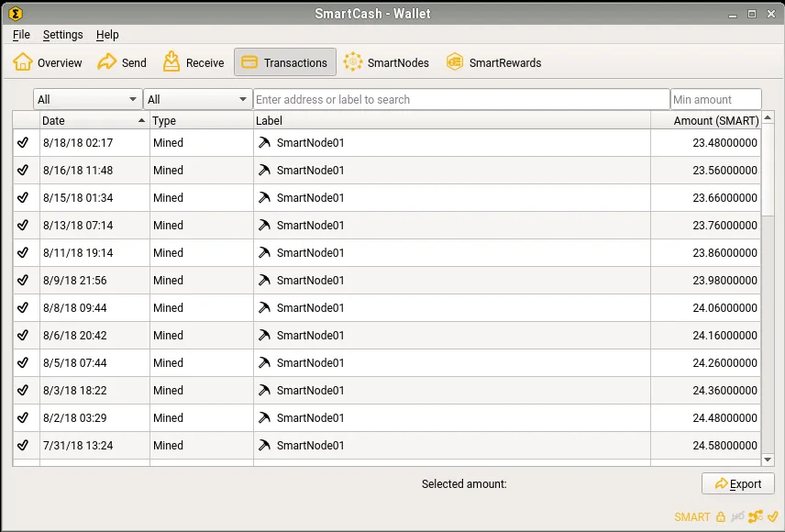The image size is (785, 532).
Task: Click the Export button
Action: (x=738, y=484)
